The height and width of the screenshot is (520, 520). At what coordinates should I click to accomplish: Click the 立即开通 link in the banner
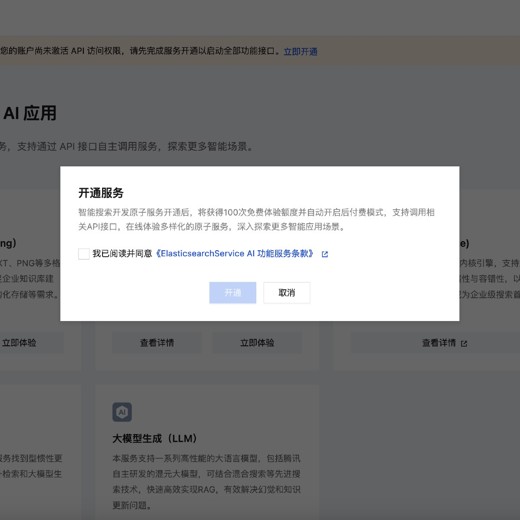pos(300,52)
